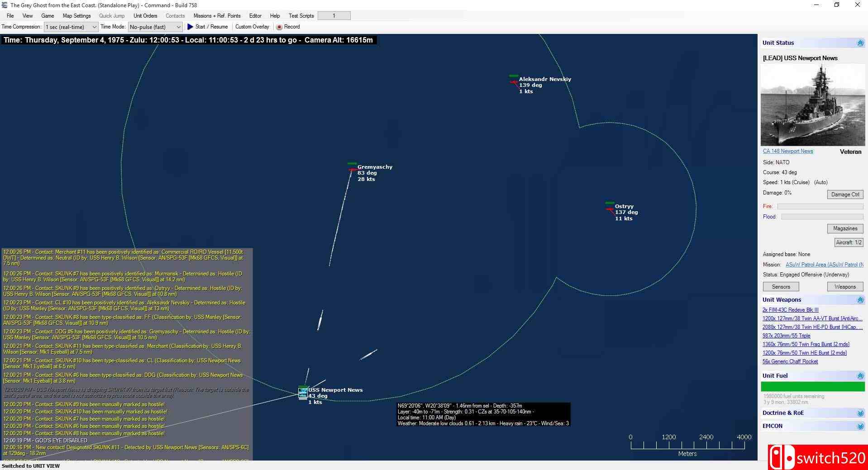This screenshot has height=470, width=868.
Task: Select the Ostryy hostile contact marker
Action: (x=610, y=209)
